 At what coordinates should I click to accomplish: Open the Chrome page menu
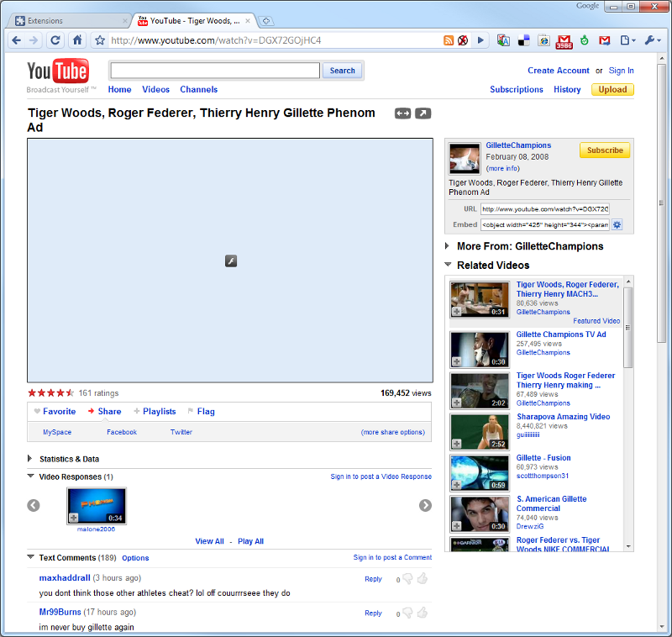[x=627, y=40]
